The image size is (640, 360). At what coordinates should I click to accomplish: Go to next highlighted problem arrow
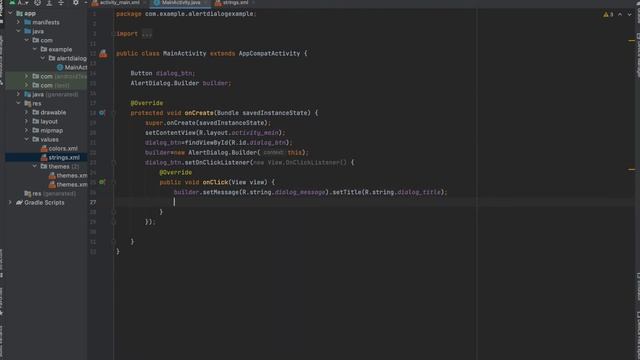point(629,14)
